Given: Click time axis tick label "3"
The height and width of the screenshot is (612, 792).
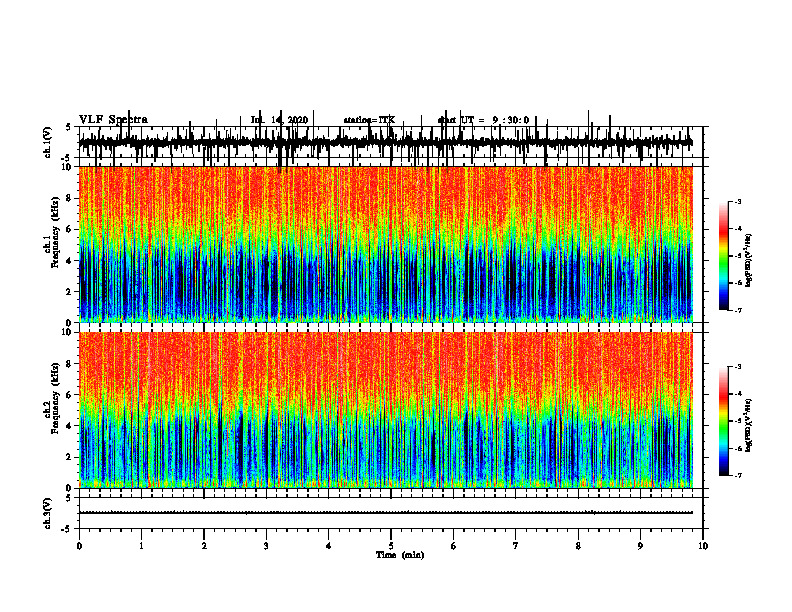Looking at the screenshot, I should click(x=266, y=546).
